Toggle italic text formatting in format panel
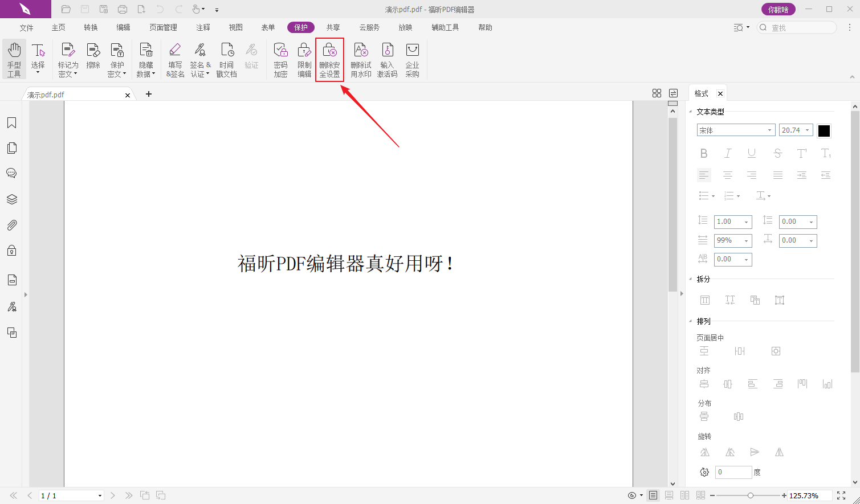 (x=728, y=153)
